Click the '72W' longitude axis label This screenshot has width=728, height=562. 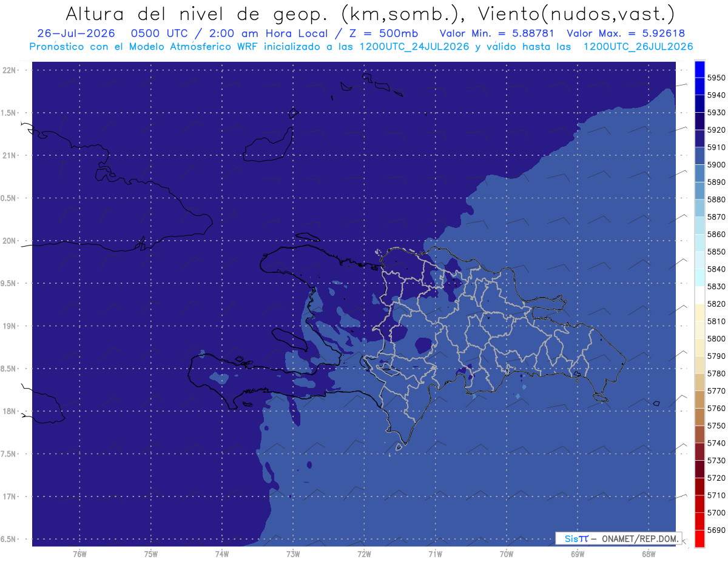tap(364, 554)
